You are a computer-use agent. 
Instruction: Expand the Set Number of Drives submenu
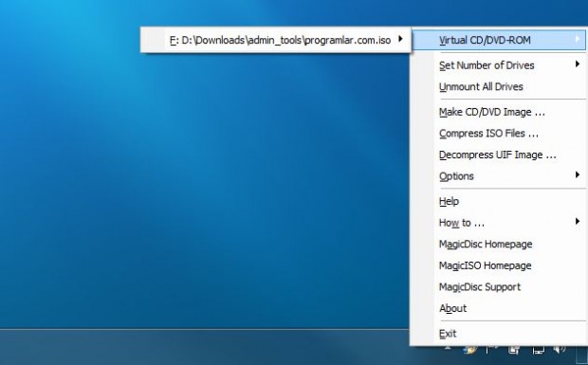(x=499, y=65)
